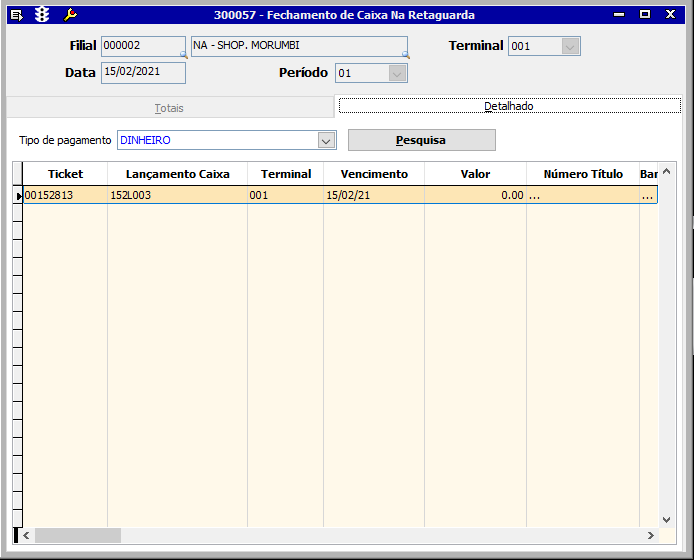The height and width of the screenshot is (560, 694).
Task: Click the Vencimento column header
Action: (374, 174)
